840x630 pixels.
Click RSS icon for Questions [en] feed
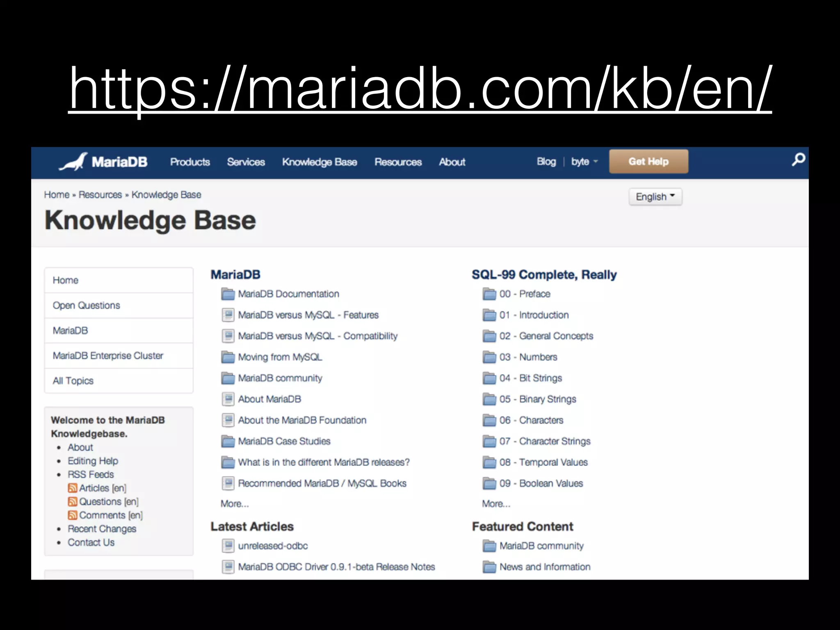click(73, 502)
